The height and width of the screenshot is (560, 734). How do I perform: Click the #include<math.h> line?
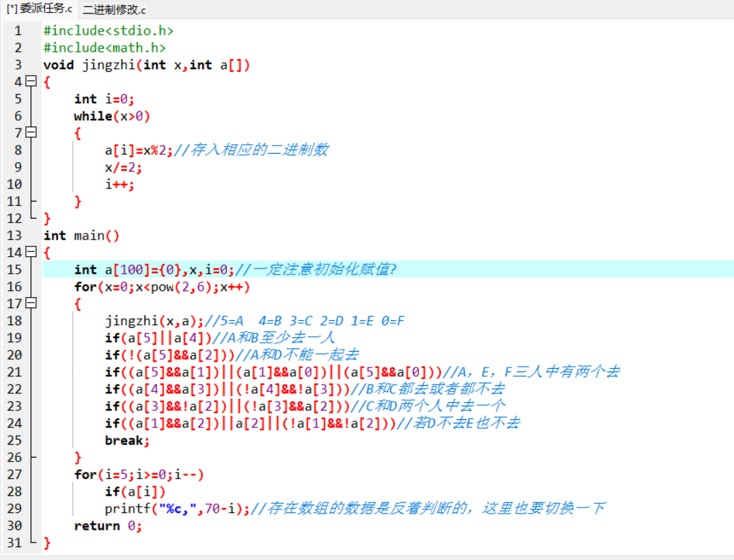(x=104, y=48)
